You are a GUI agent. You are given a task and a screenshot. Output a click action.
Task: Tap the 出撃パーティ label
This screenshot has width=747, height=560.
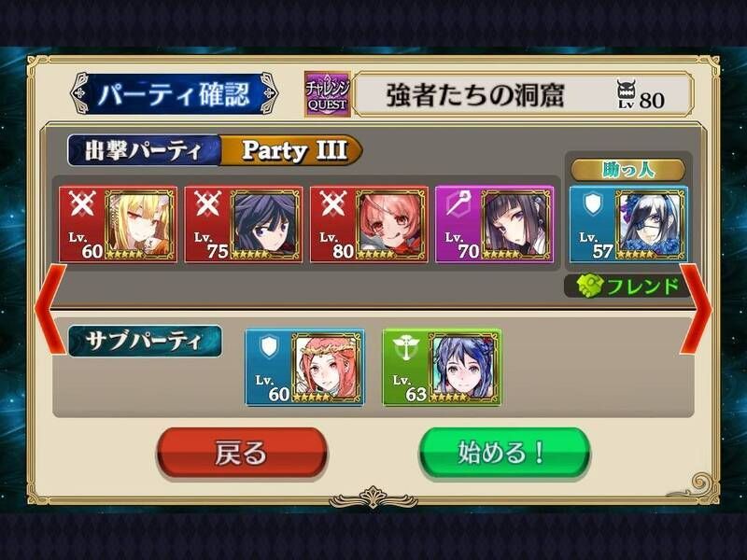tap(144, 150)
